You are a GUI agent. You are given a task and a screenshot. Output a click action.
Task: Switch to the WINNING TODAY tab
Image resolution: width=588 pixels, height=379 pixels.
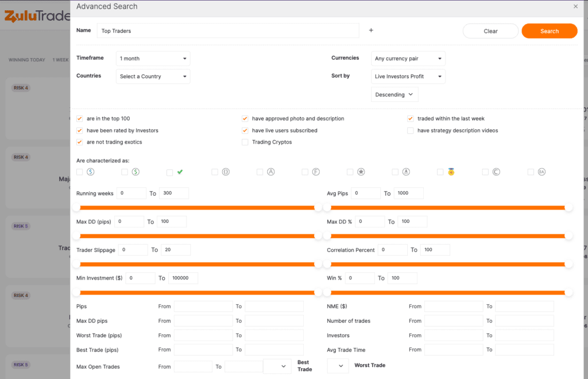(x=26, y=60)
